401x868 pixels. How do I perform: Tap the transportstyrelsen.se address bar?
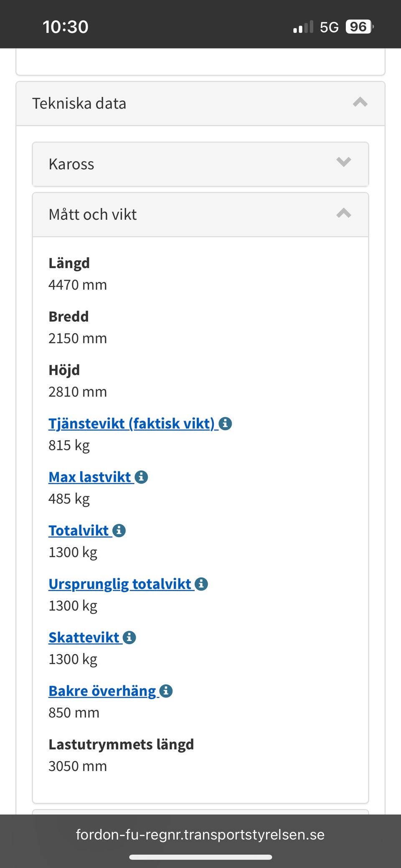coord(200,835)
